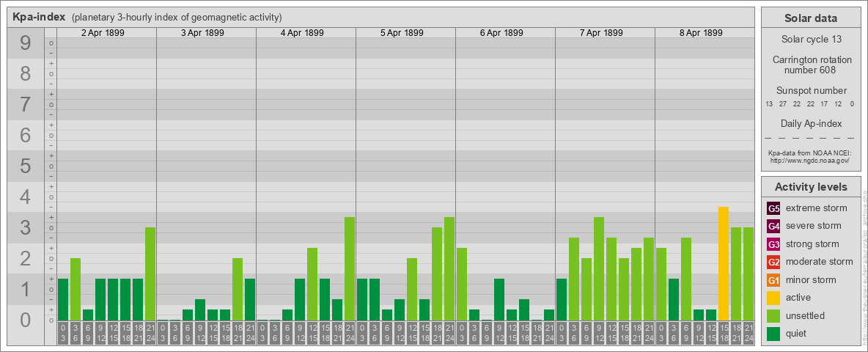Select the 3 Apr 1899 date header
868x352 pixels.
tap(202, 33)
